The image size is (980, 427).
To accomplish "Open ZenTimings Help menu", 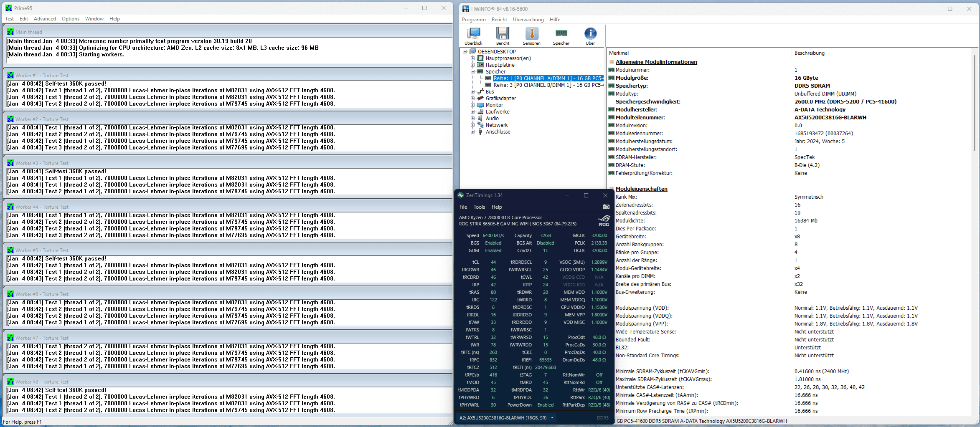I will (497, 207).
